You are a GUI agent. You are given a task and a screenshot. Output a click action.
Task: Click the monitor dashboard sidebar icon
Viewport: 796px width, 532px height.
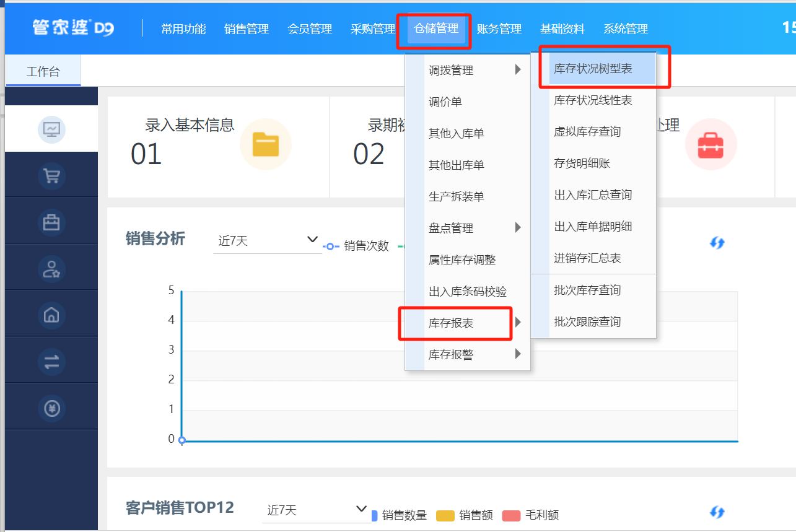[51, 129]
